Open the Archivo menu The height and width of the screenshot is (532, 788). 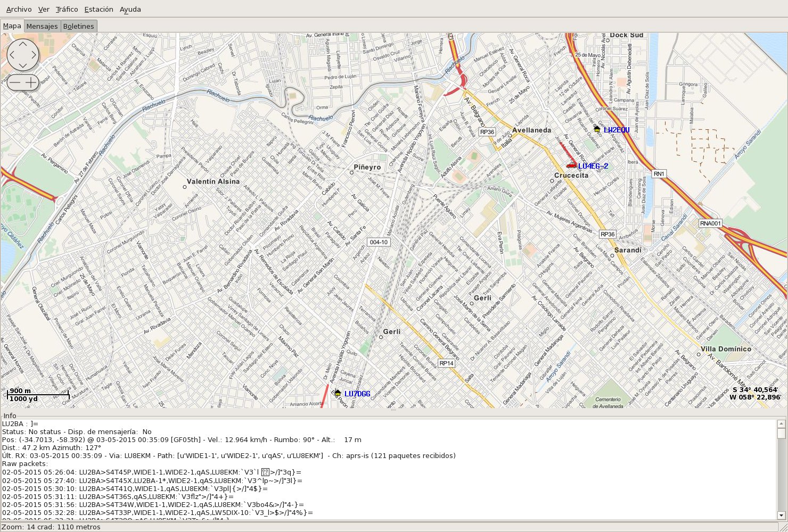19,9
